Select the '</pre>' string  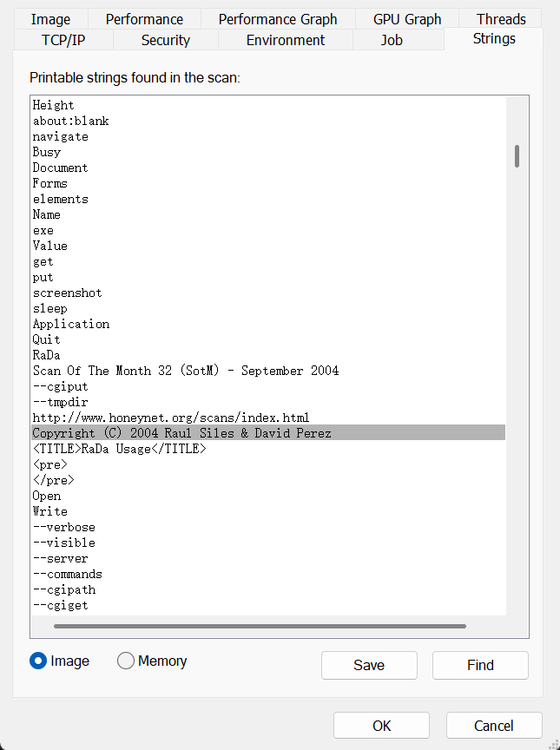point(268,480)
